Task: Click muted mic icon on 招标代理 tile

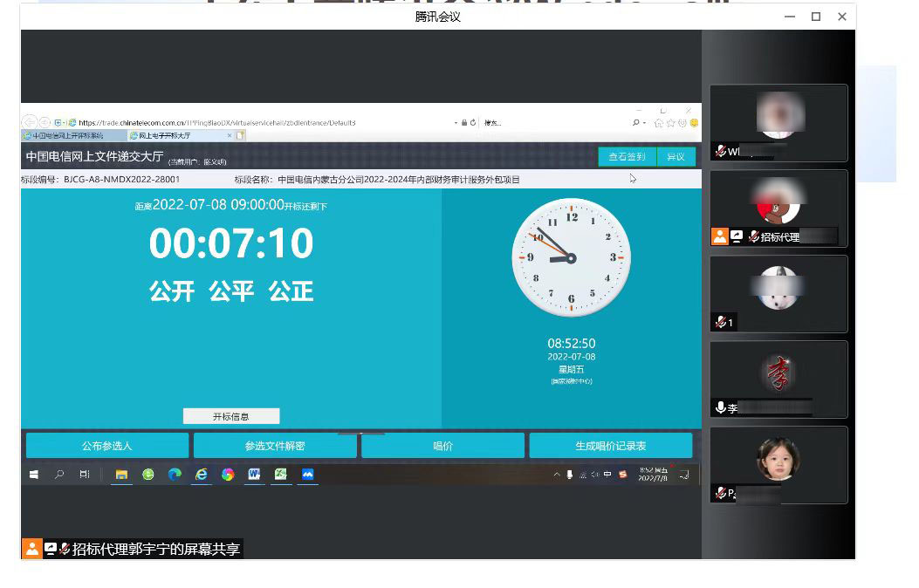Action: 754,236
